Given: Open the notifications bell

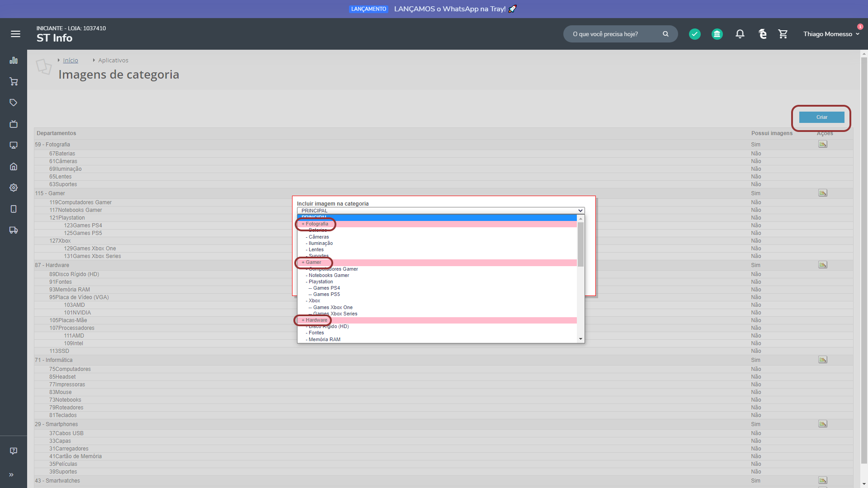Looking at the screenshot, I should [740, 34].
